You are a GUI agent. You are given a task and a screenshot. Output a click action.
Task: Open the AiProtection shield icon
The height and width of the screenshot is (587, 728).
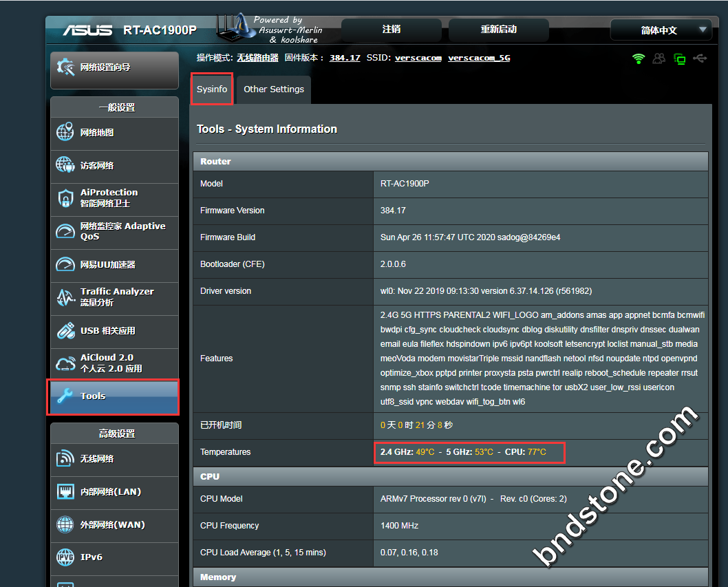tap(65, 198)
